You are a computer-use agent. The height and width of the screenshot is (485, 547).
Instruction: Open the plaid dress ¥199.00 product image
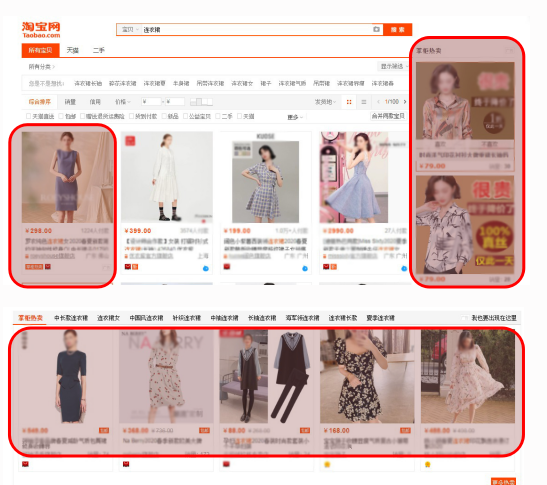point(265,181)
